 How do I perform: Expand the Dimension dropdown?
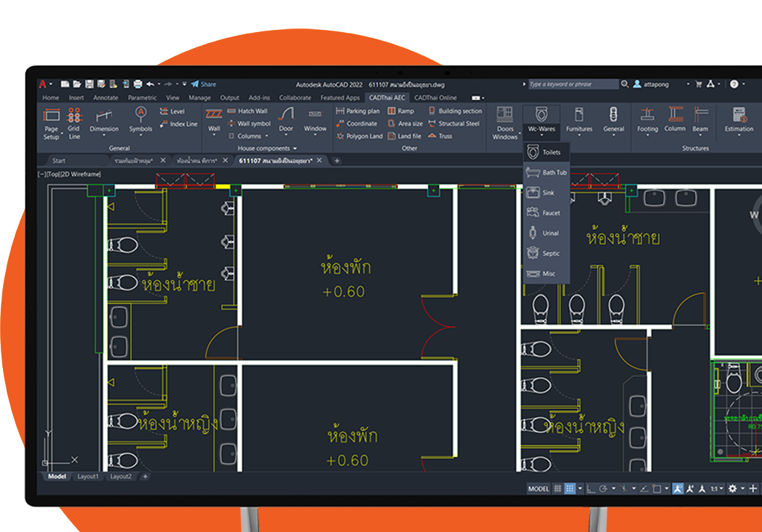pos(104,135)
